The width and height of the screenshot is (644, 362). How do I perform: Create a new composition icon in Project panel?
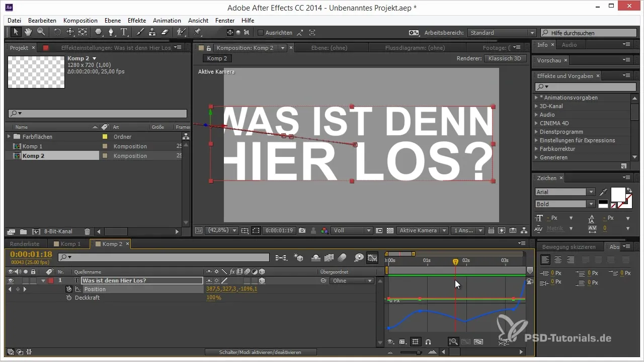[36, 232]
